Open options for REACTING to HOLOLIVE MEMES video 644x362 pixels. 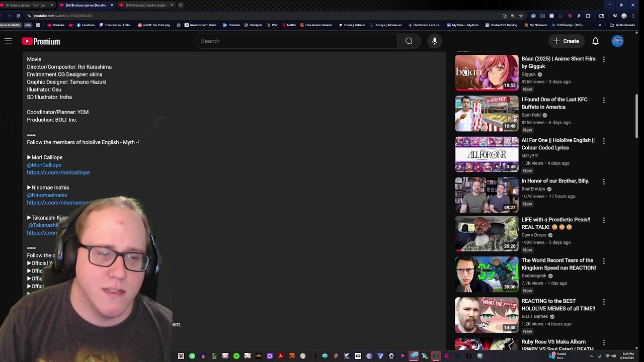tap(604, 302)
